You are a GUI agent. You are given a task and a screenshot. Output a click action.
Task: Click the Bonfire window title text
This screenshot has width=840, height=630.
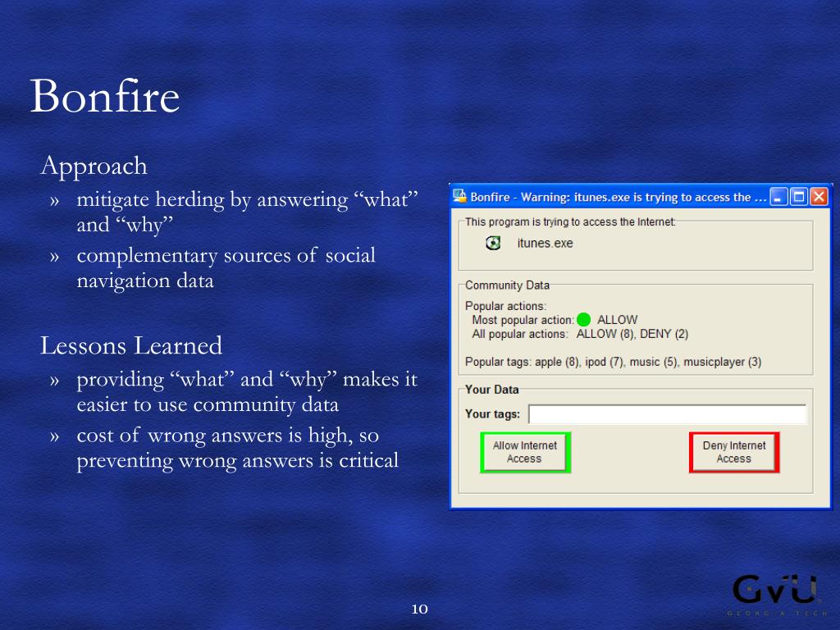[x=619, y=197]
